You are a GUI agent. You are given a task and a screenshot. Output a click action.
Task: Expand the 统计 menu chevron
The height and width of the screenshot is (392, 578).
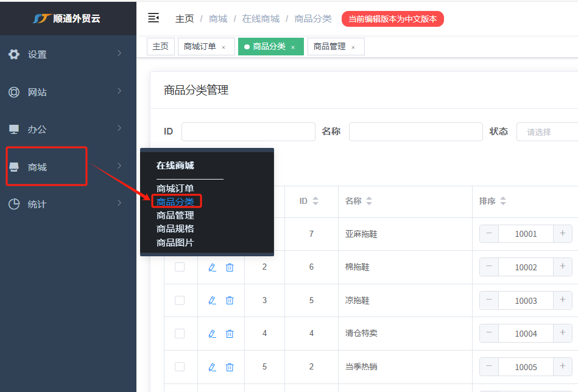(x=119, y=203)
